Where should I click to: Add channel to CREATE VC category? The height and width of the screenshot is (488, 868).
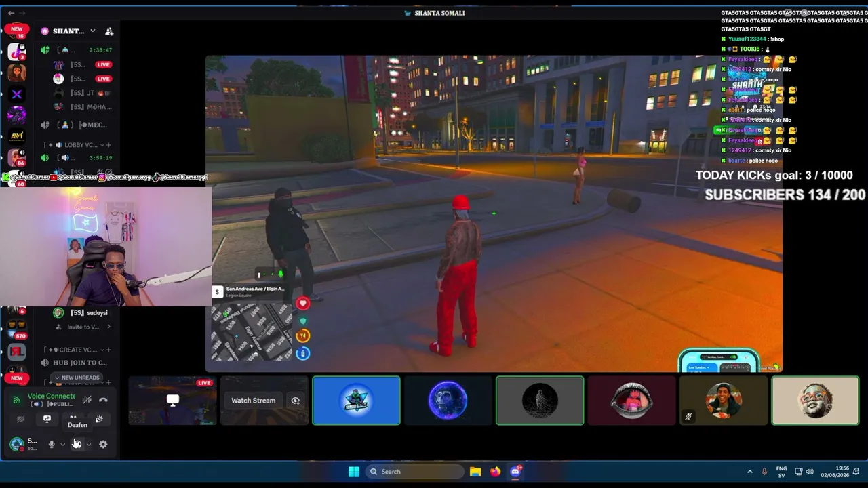tap(108, 350)
